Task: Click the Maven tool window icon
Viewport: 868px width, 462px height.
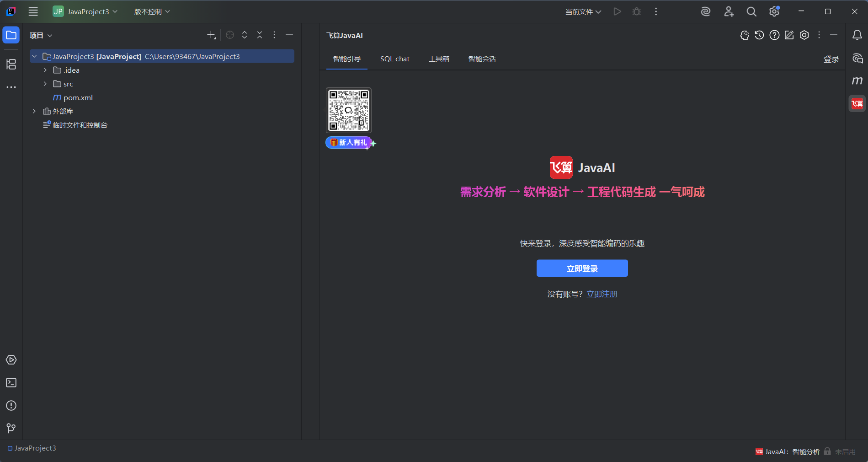Action: coord(857,81)
